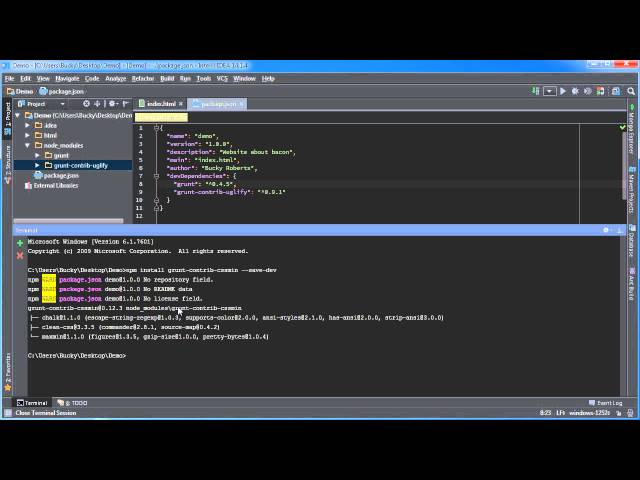The image size is (640, 480).
Task: Open the Refactor menu
Action: tap(143, 78)
